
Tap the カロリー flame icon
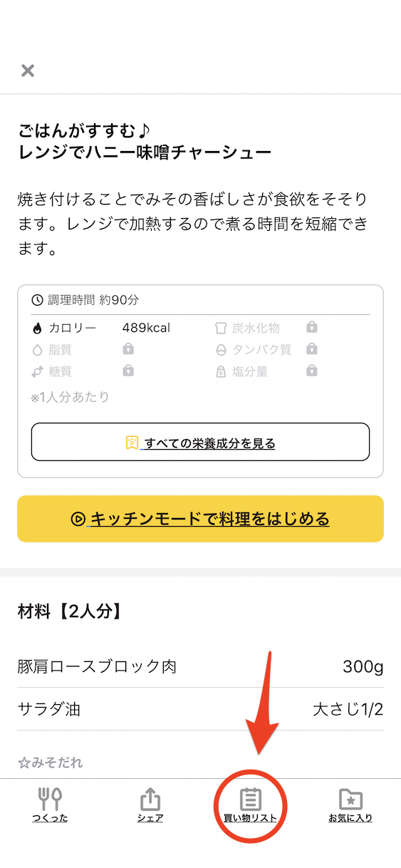(x=37, y=328)
